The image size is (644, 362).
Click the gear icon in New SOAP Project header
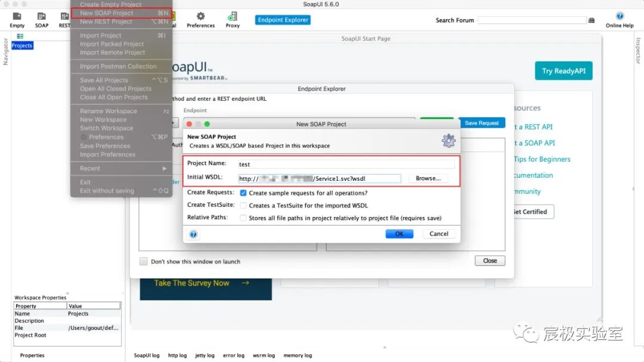click(x=448, y=141)
